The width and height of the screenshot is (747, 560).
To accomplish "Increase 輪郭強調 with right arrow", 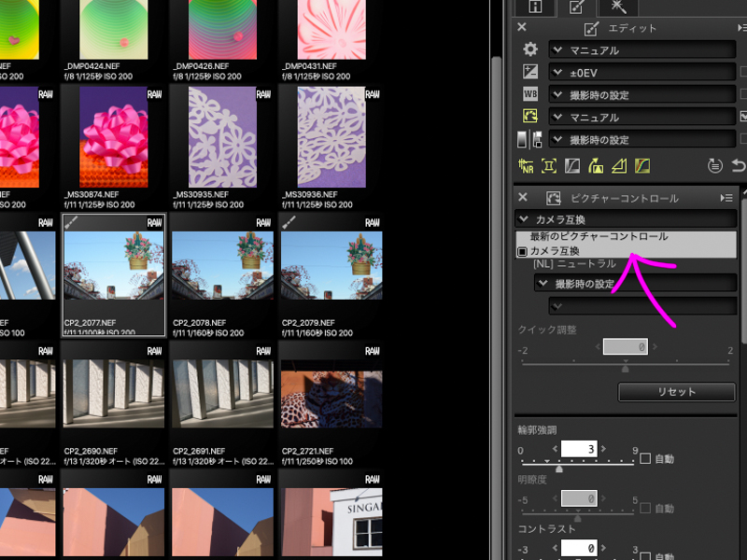I will pyautogui.click(x=603, y=449).
